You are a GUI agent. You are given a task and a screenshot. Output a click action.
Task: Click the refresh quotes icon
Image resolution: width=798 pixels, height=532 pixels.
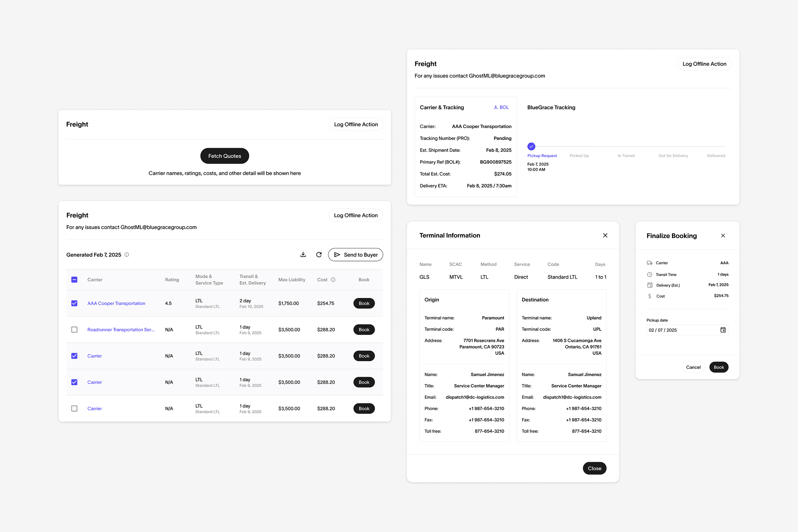click(x=319, y=254)
